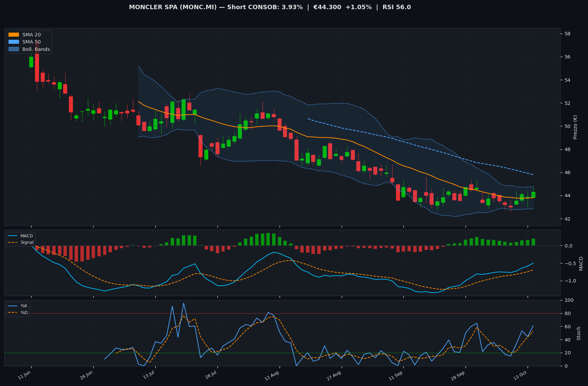Click the price axis value 50
Screen dimensions: 588x386
[x=567, y=126]
